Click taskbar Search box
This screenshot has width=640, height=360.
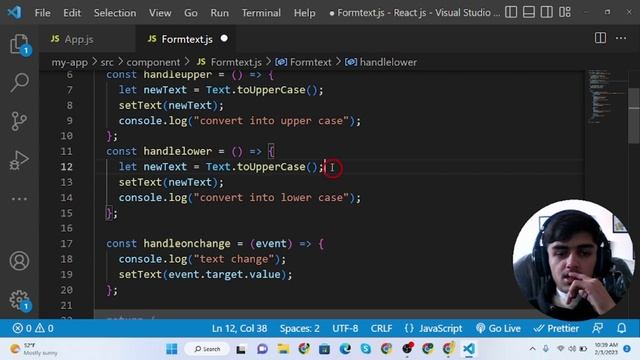coord(207,349)
